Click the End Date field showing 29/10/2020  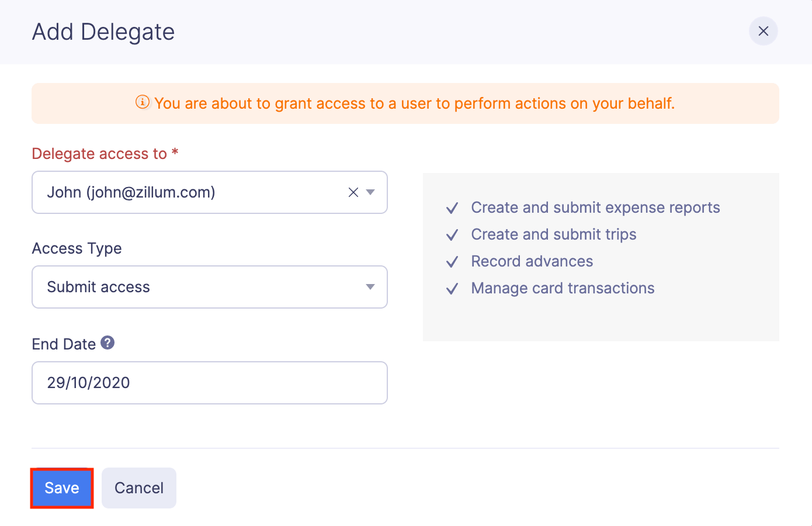tap(209, 383)
